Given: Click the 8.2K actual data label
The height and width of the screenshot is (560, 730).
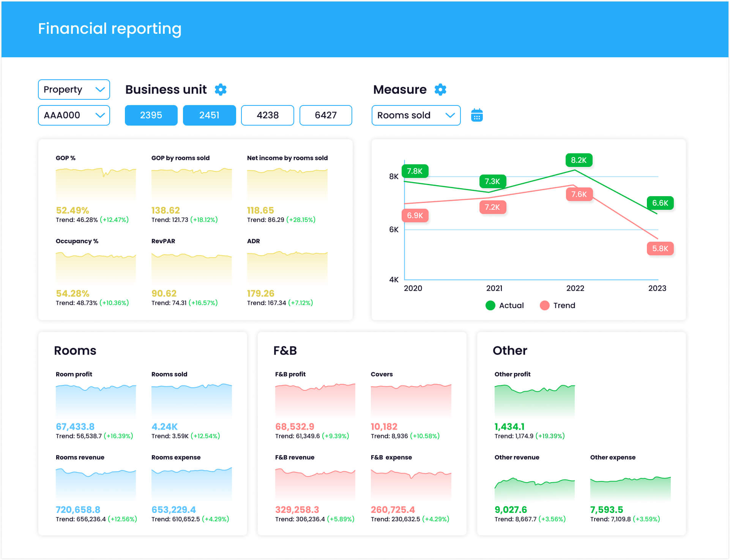Looking at the screenshot, I should 579,160.
